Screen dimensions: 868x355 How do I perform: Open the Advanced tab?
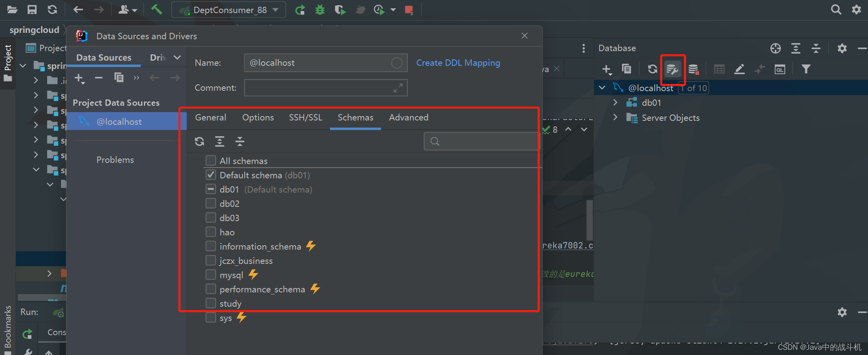click(x=408, y=117)
